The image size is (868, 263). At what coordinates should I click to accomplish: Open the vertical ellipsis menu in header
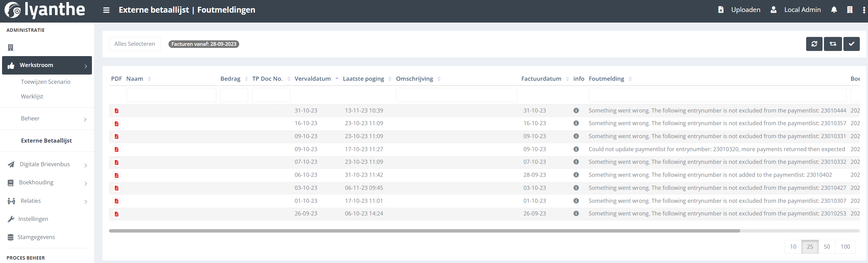[864, 10]
